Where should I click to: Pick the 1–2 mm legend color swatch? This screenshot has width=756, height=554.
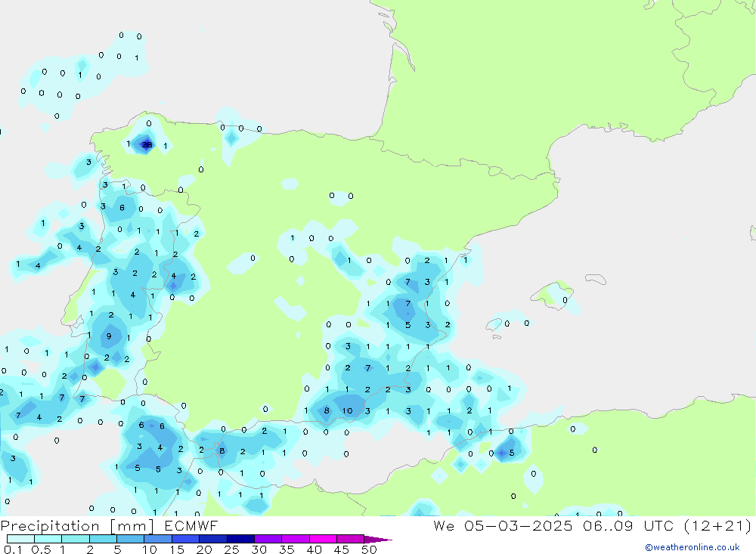(x=76, y=539)
